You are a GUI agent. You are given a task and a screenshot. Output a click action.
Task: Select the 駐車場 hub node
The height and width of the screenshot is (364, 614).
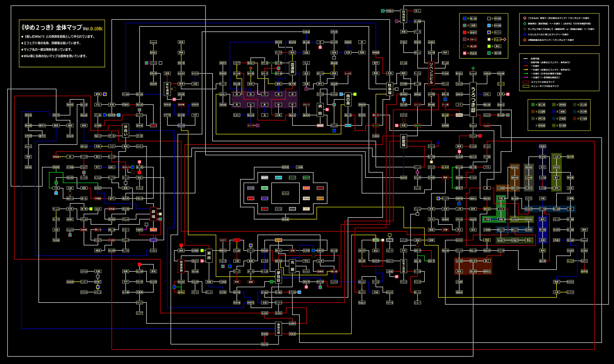point(390,89)
